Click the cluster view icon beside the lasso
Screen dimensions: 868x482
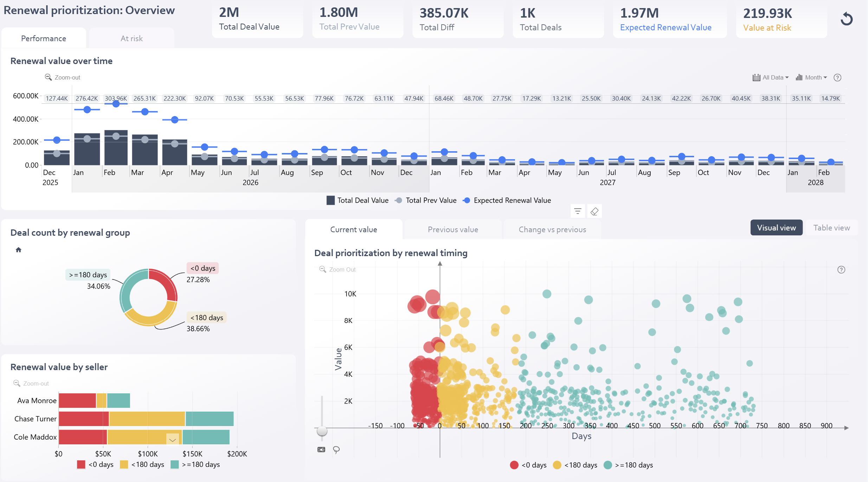(321, 450)
